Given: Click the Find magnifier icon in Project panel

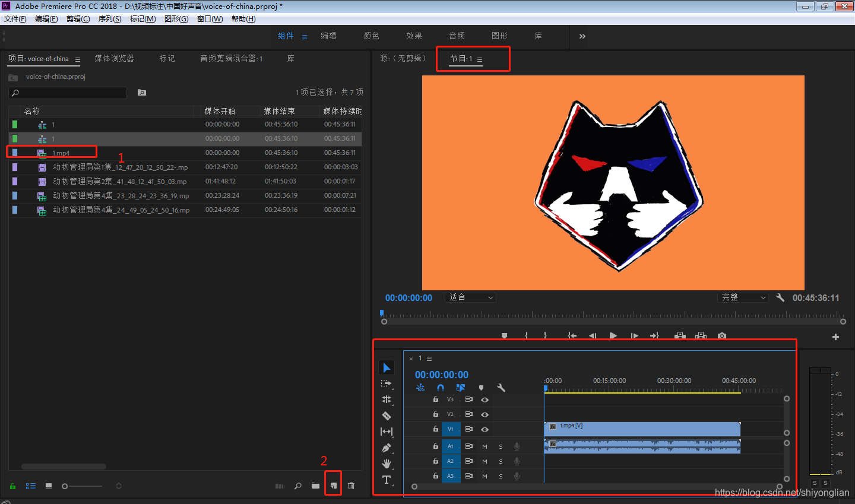Looking at the screenshot, I should tap(297, 486).
